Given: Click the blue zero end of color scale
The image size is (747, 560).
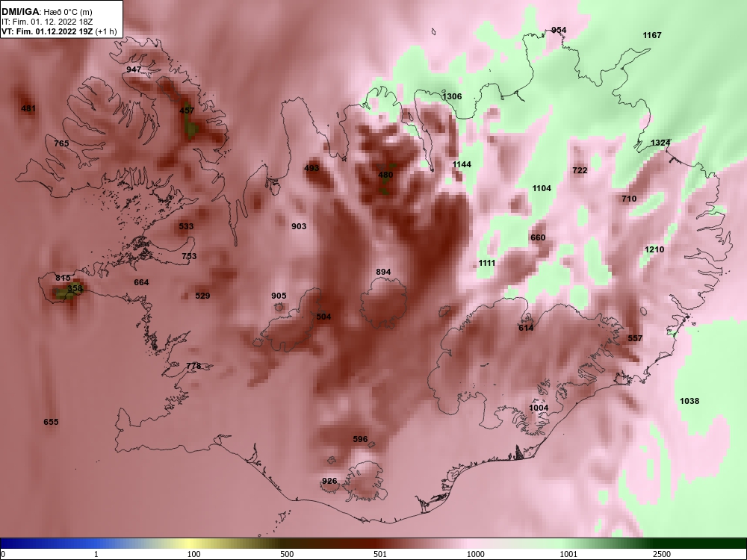Looking at the screenshot, I should point(4,544).
